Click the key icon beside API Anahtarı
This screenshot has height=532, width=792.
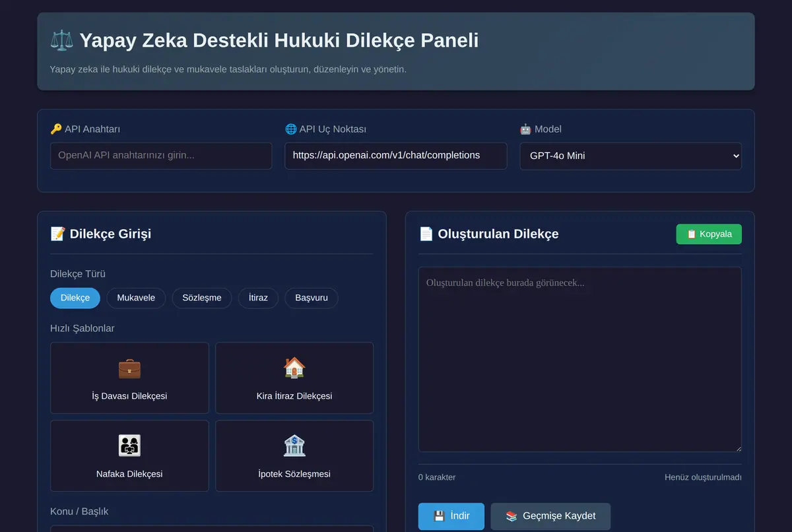56,129
